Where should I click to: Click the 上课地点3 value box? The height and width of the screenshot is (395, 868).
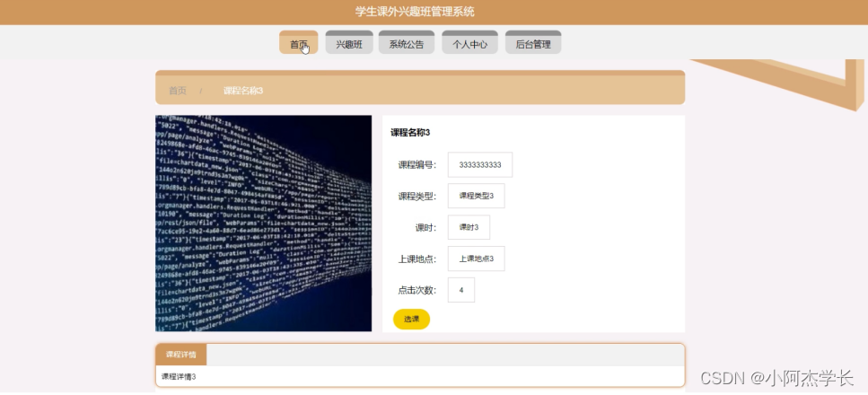click(476, 259)
